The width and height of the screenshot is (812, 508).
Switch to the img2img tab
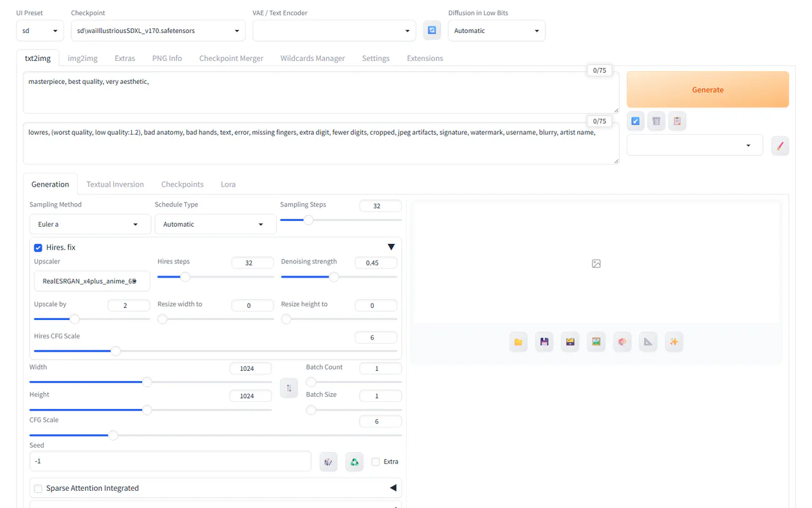[82, 58]
